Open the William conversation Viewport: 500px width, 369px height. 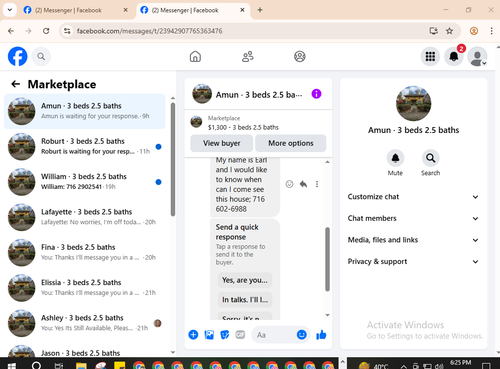pos(85,182)
